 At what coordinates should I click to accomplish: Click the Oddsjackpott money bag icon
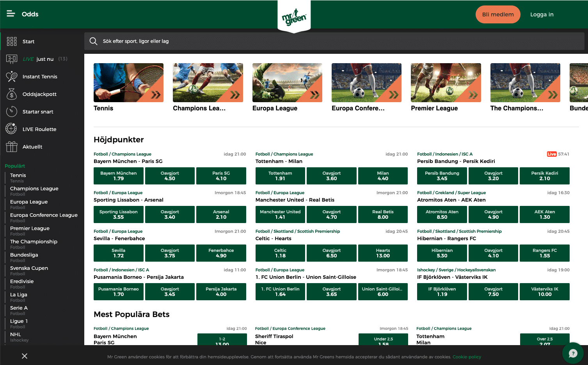12,94
